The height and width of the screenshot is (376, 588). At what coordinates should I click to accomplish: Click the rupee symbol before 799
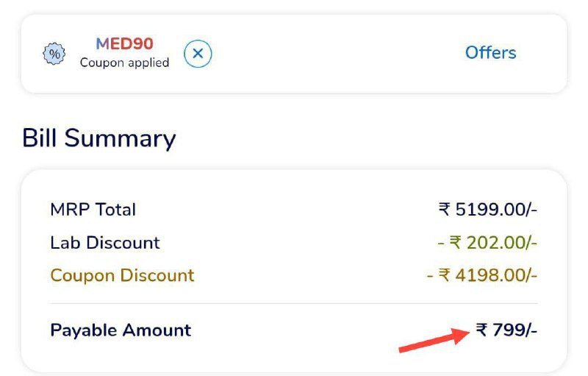pos(482,330)
